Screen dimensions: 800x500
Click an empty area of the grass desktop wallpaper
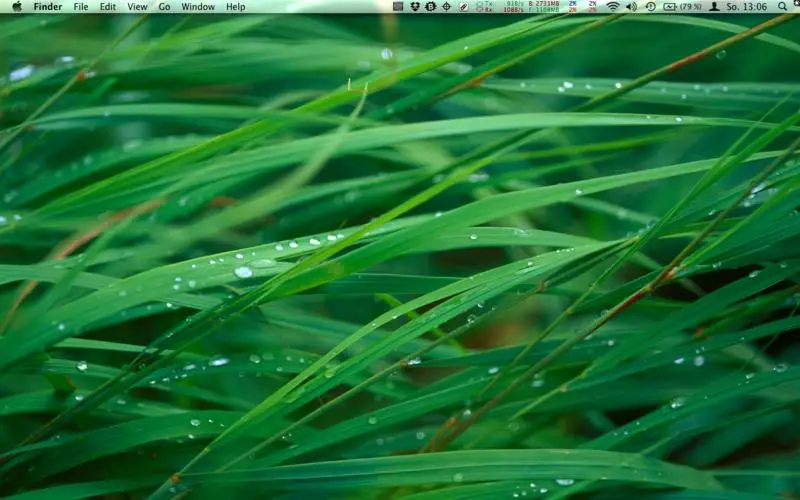(400, 300)
